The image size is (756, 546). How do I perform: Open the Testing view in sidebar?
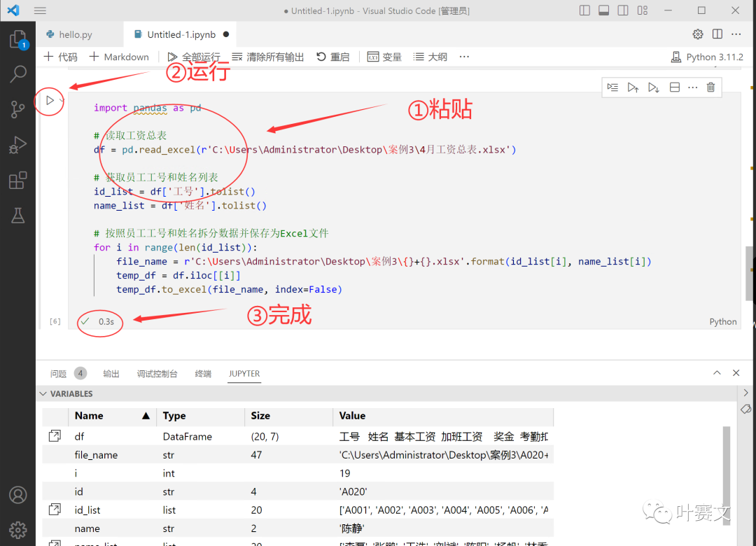(x=18, y=216)
